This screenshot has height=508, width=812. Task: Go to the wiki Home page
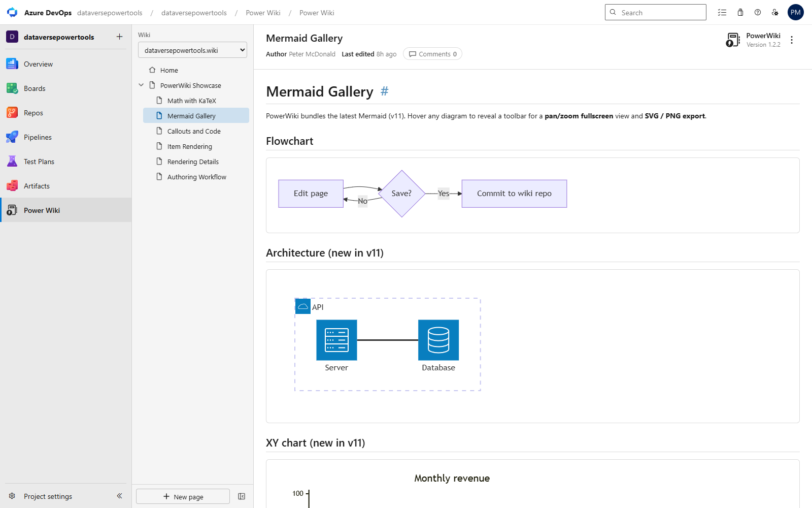point(169,70)
